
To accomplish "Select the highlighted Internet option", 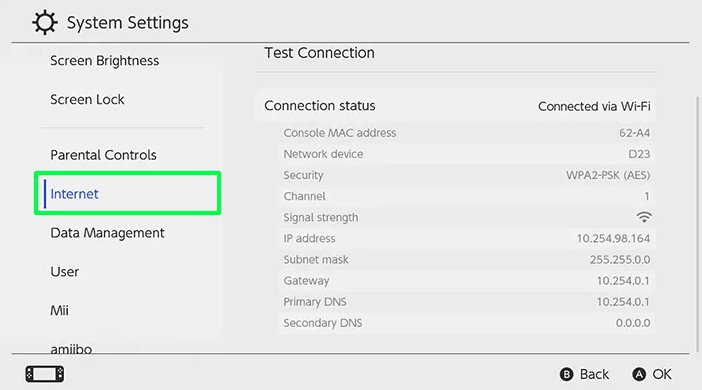I will [128, 193].
